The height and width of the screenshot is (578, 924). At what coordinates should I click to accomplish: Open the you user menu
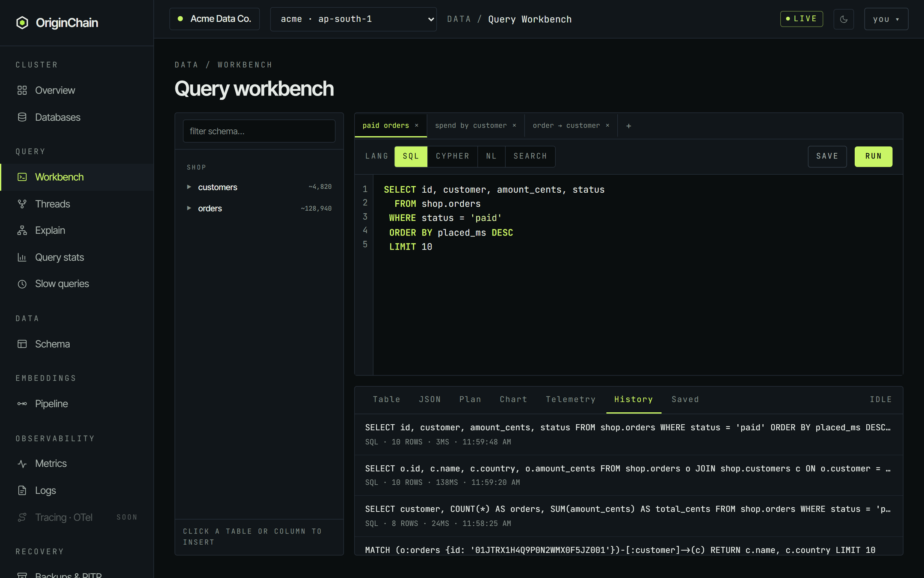click(886, 19)
